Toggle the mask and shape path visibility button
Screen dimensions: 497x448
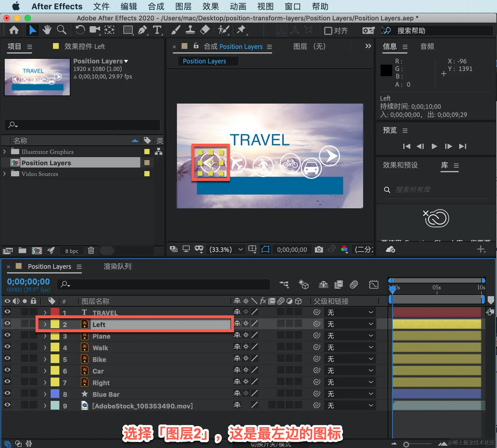pos(265,249)
